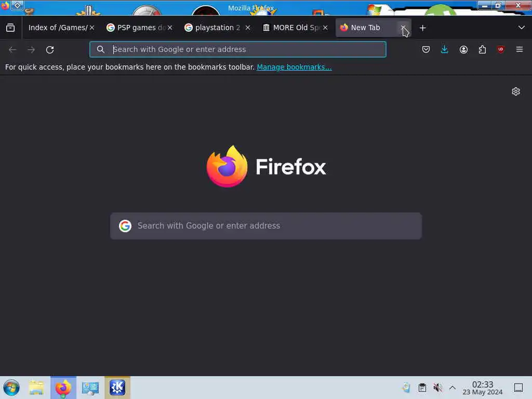The image size is (532, 399).
Task: Open the hamburger application menu
Action: 520,49
